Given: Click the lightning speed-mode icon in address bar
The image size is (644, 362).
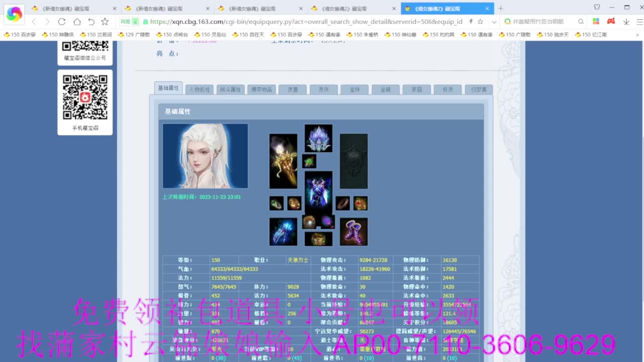Looking at the screenshot, I should (471, 22).
